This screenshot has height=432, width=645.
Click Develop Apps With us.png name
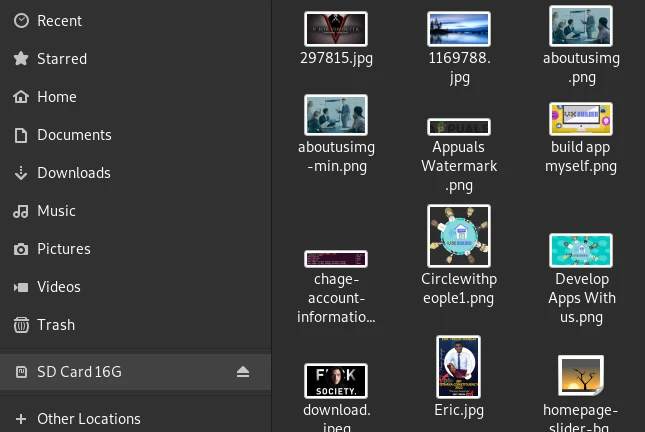(582, 298)
